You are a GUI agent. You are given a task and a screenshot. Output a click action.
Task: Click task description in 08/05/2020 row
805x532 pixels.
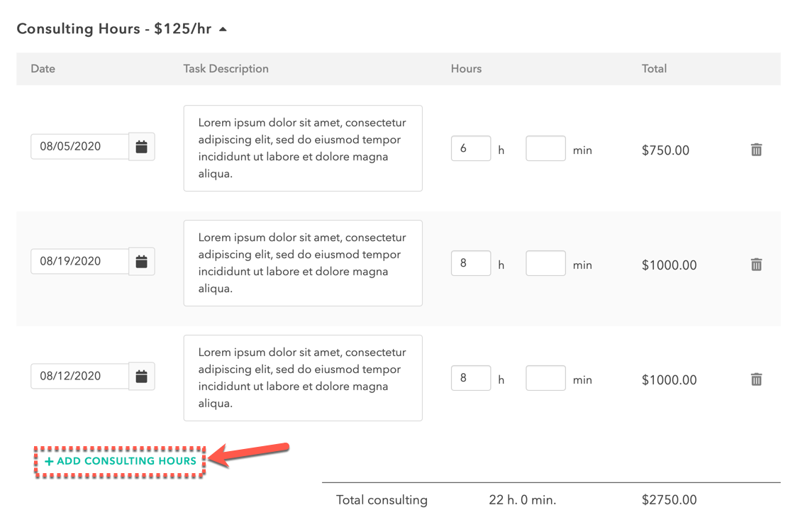pyautogui.click(x=303, y=148)
